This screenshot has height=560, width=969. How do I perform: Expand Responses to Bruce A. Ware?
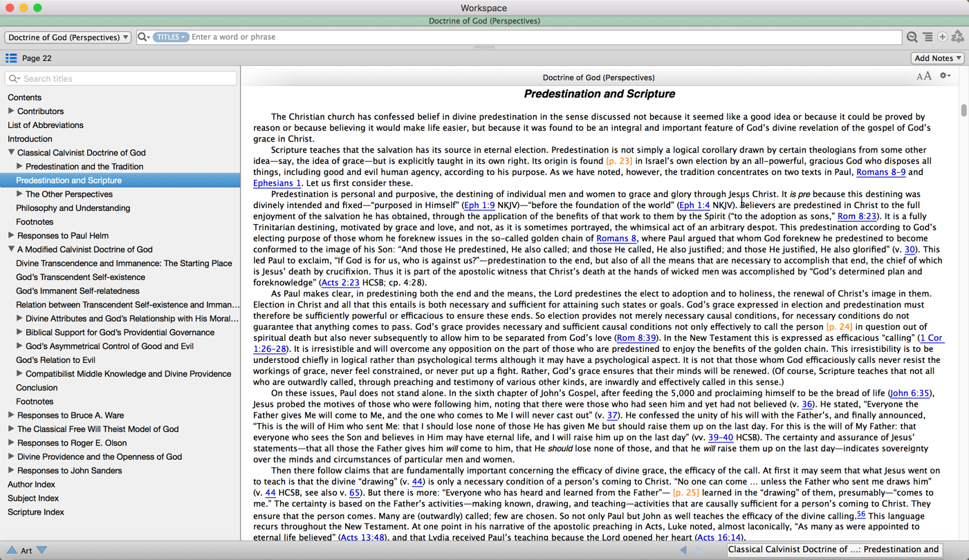(x=11, y=415)
